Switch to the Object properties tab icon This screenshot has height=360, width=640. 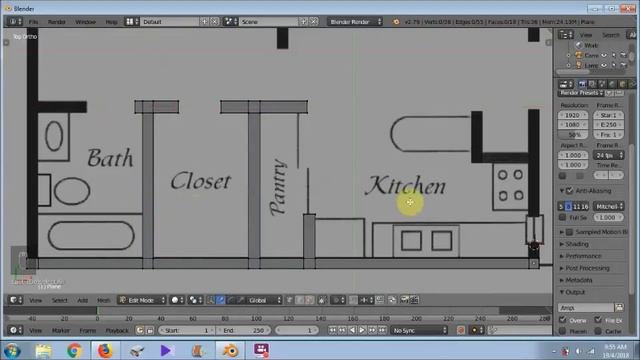[x=622, y=84]
